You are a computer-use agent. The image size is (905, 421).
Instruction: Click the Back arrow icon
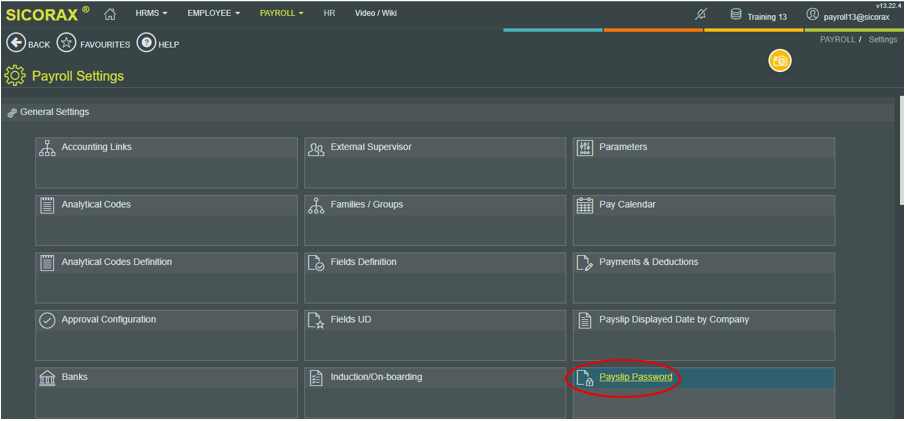coord(16,43)
